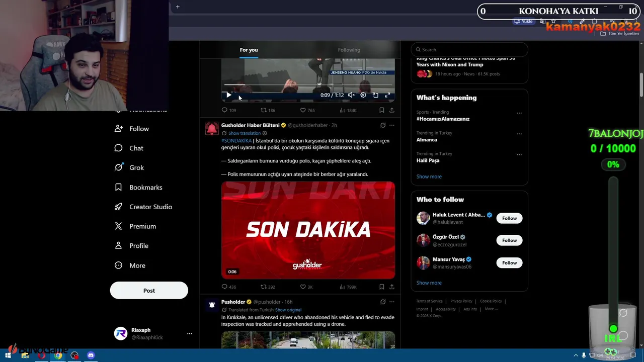The width and height of the screenshot is (644, 362).
Task: Bookmark the SON DAKİKA post
Action: (x=382, y=287)
